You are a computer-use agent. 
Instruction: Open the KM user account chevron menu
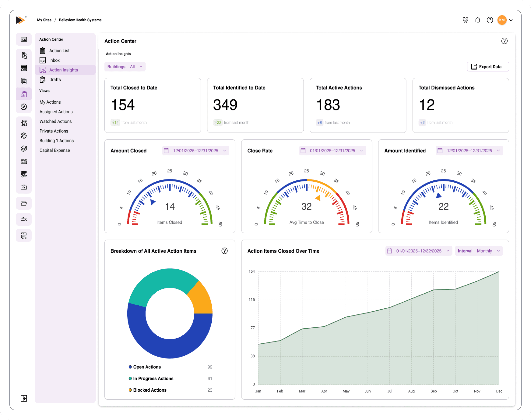pyautogui.click(x=511, y=20)
